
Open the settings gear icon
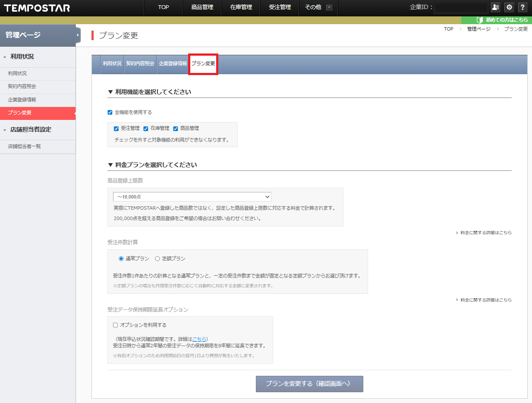pyautogui.click(x=509, y=7)
